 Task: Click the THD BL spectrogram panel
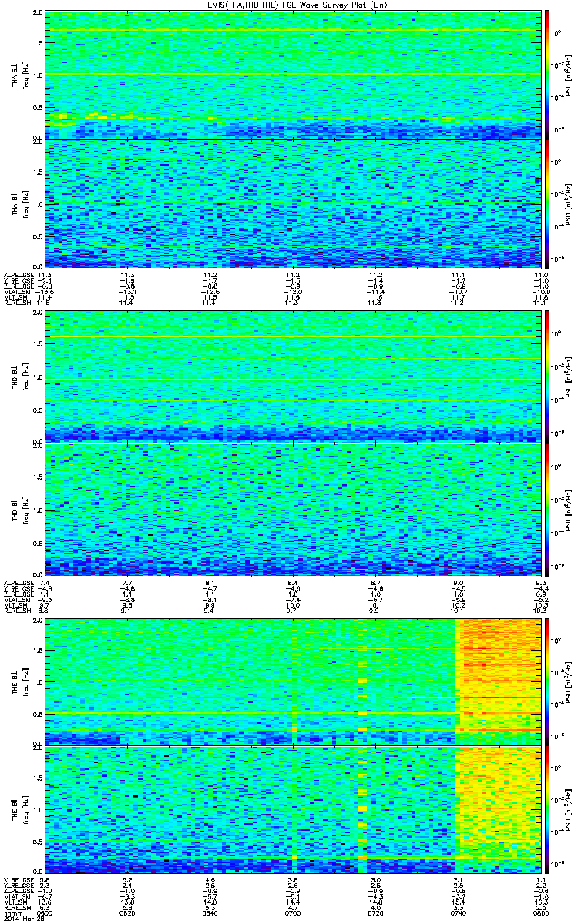(294, 377)
